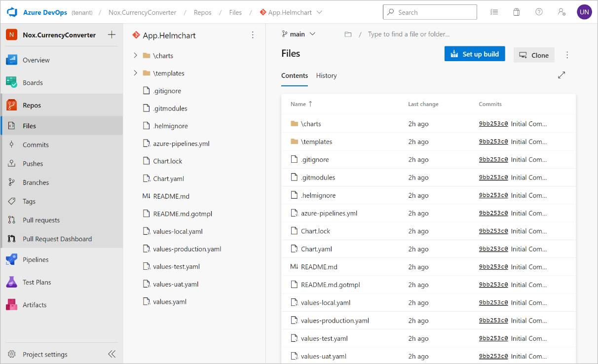Open Files breadcrumb link
This screenshot has height=364, width=598.
(x=235, y=12)
